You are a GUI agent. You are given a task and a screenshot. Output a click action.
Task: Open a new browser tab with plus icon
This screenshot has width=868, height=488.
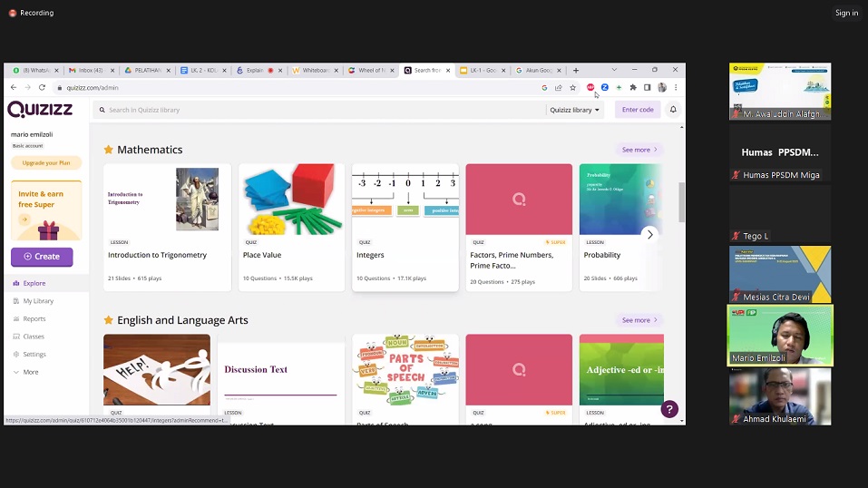point(576,71)
